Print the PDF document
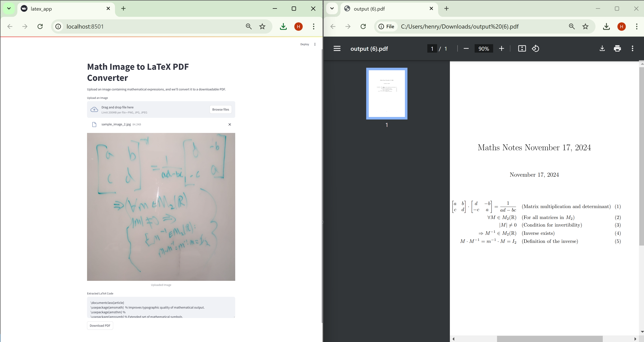The width and height of the screenshot is (644, 342). (x=617, y=48)
